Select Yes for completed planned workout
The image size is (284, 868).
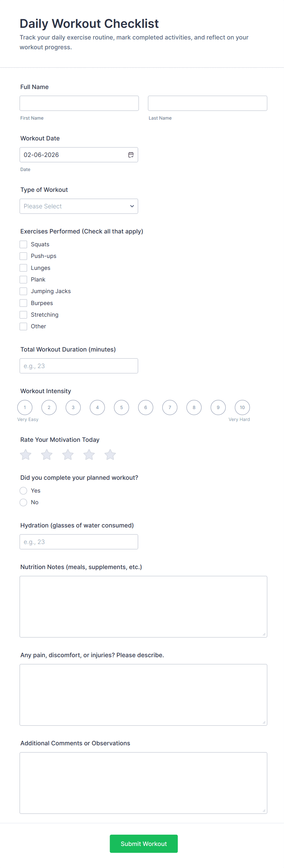(23, 491)
